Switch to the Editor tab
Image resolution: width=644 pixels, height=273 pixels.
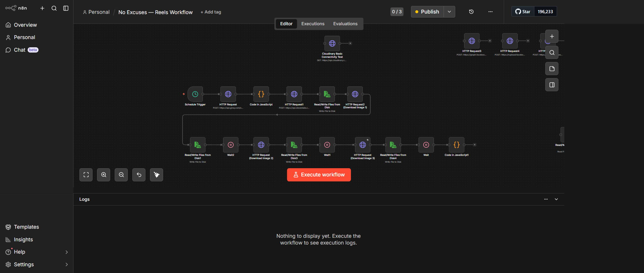[x=286, y=24]
